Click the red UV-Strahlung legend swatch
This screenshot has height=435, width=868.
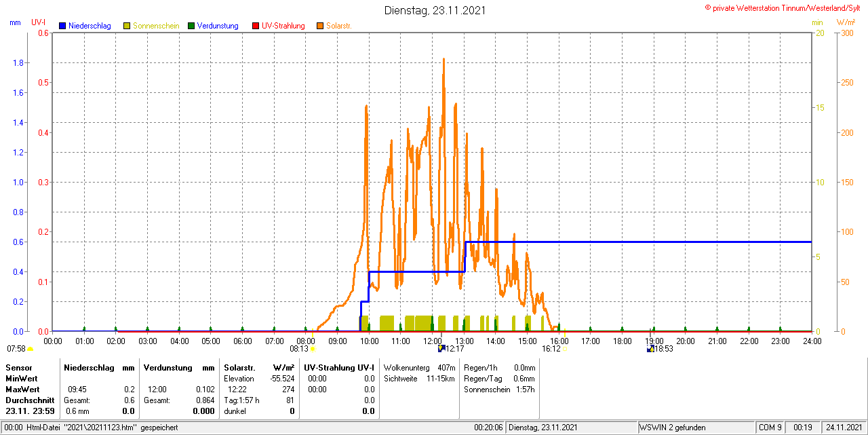tap(256, 26)
